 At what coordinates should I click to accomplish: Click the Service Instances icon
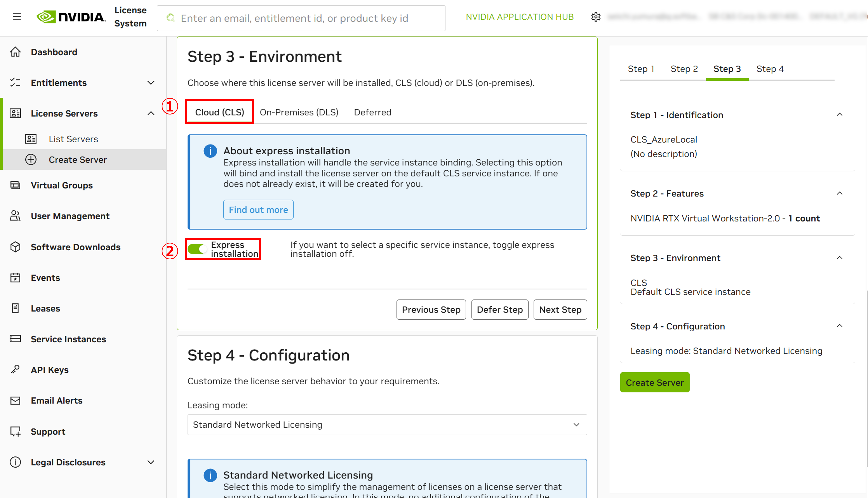coord(15,339)
